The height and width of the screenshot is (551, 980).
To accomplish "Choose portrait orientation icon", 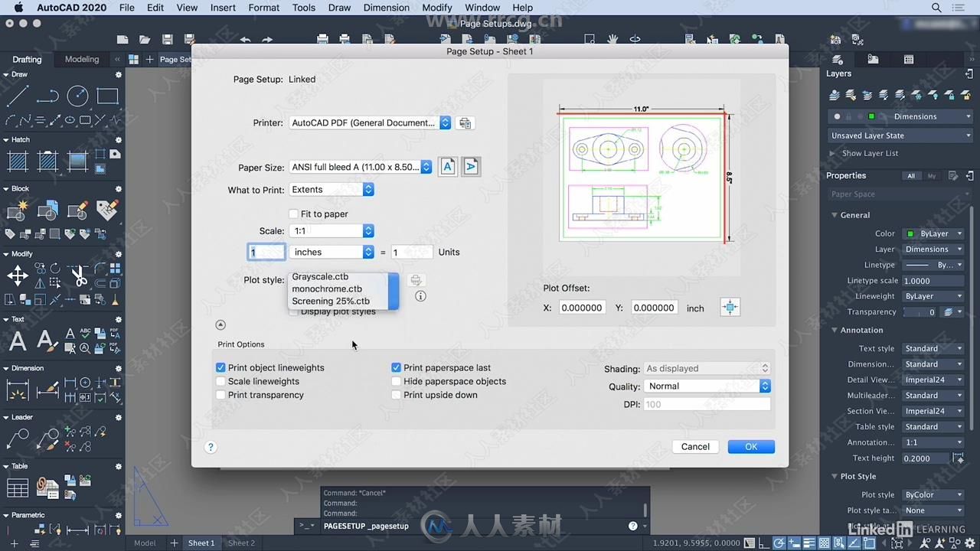I will click(x=448, y=166).
